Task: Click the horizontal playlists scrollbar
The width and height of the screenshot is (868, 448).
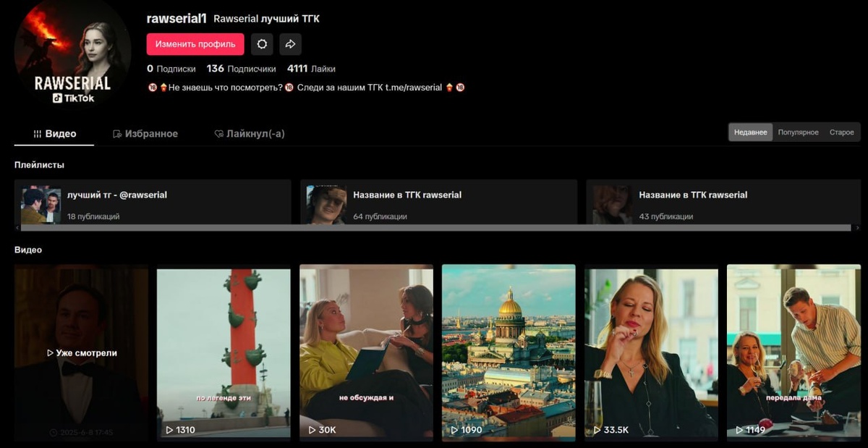Action: click(x=436, y=228)
